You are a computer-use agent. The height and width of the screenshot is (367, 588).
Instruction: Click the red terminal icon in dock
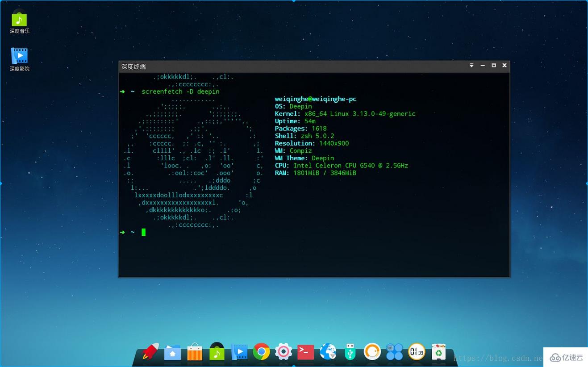coord(306,352)
